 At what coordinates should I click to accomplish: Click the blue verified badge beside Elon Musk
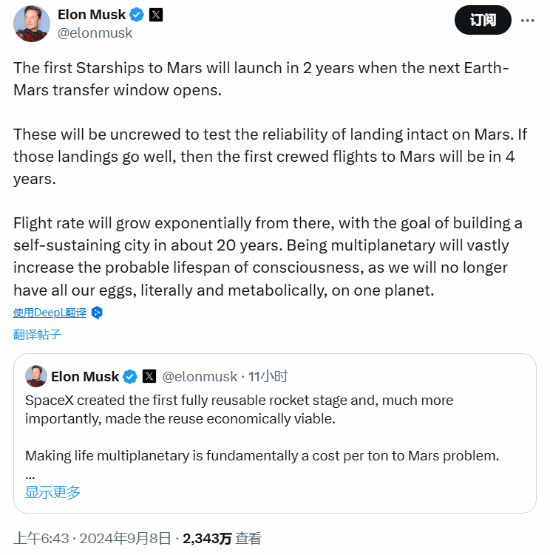(x=137, y=15)
